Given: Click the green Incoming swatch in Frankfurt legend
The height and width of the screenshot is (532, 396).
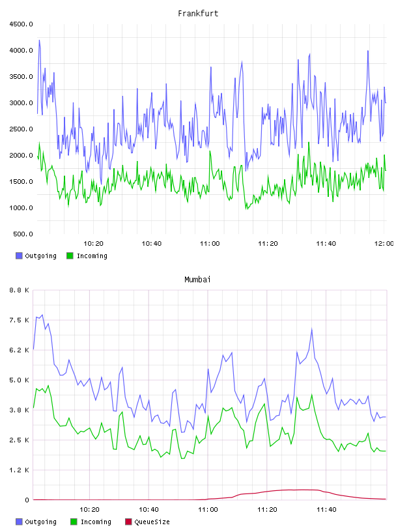Looking at the screenshot, I should (x=70, y=256).
